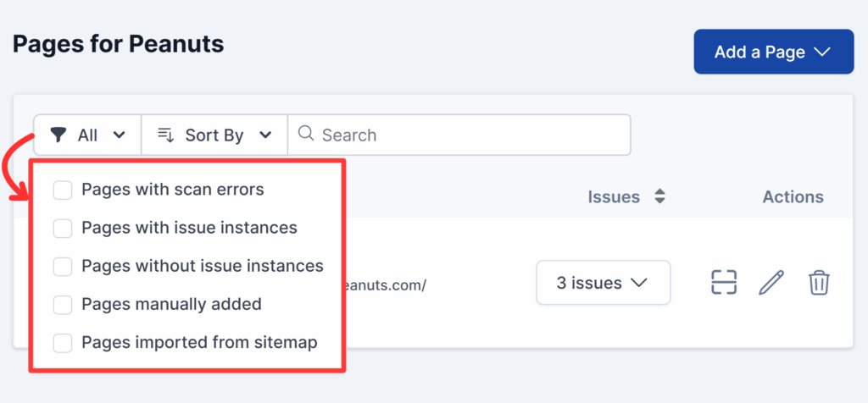This screenshot has height=403, width=868.
Task: Open the page URL ending in eanuts.com/
Action: pyautogui.click(x=384, y=284)
